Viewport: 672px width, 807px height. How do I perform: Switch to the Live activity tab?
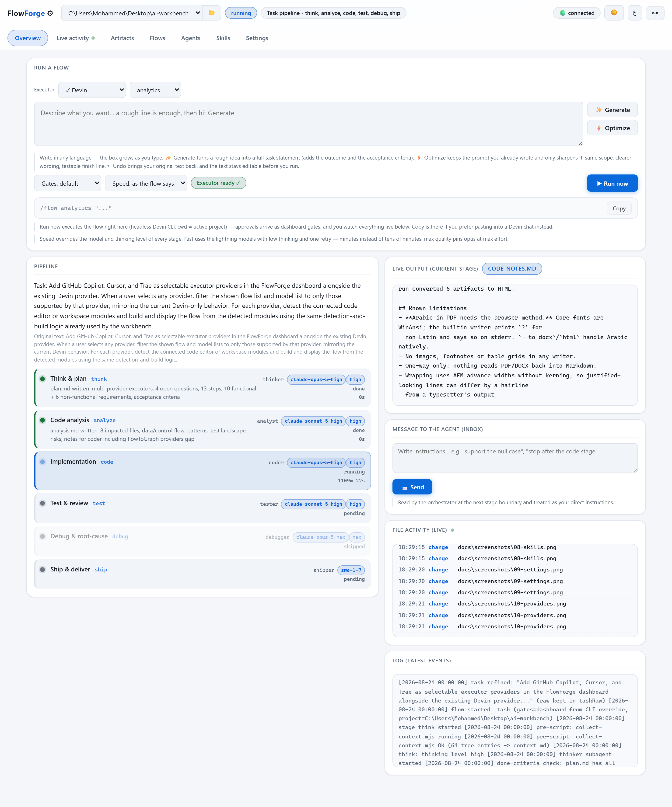click(x=75, y=38)
